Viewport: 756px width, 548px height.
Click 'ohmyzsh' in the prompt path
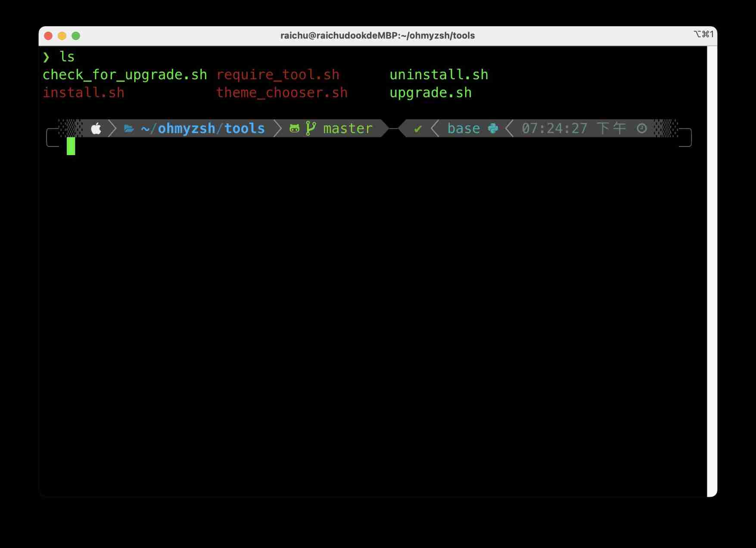pyautogui.click(x=187, y=129)
